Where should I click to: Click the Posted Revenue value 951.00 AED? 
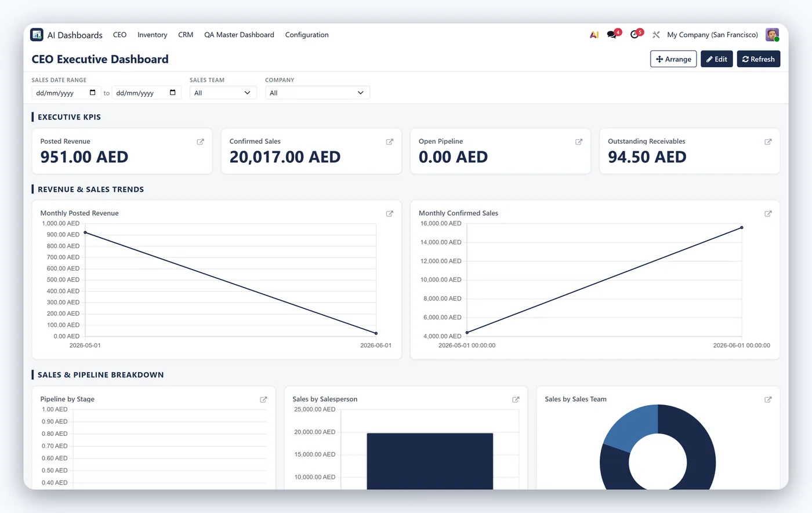tap(84, 157)
